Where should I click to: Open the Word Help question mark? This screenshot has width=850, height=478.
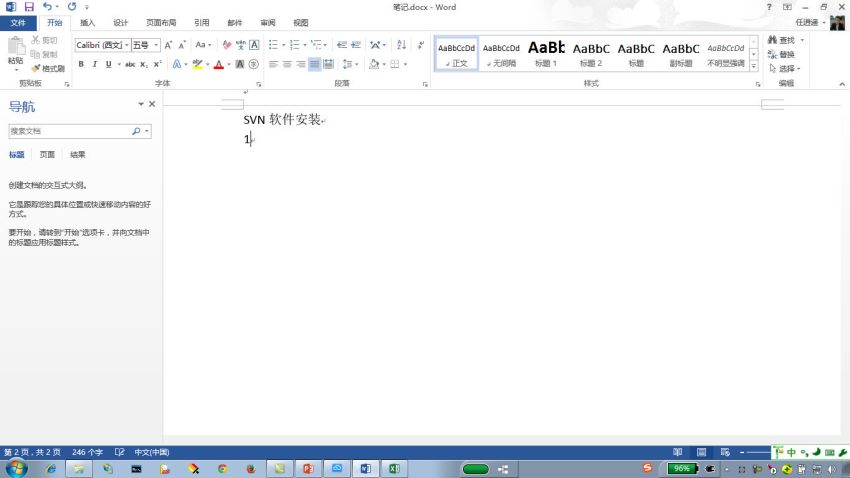coord(769,7)
